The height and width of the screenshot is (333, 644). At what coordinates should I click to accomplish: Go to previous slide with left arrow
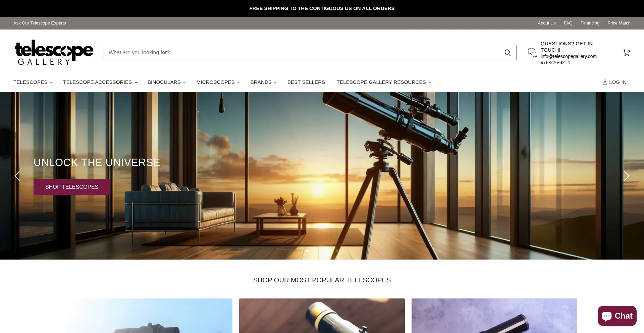(x=17, y=176)
